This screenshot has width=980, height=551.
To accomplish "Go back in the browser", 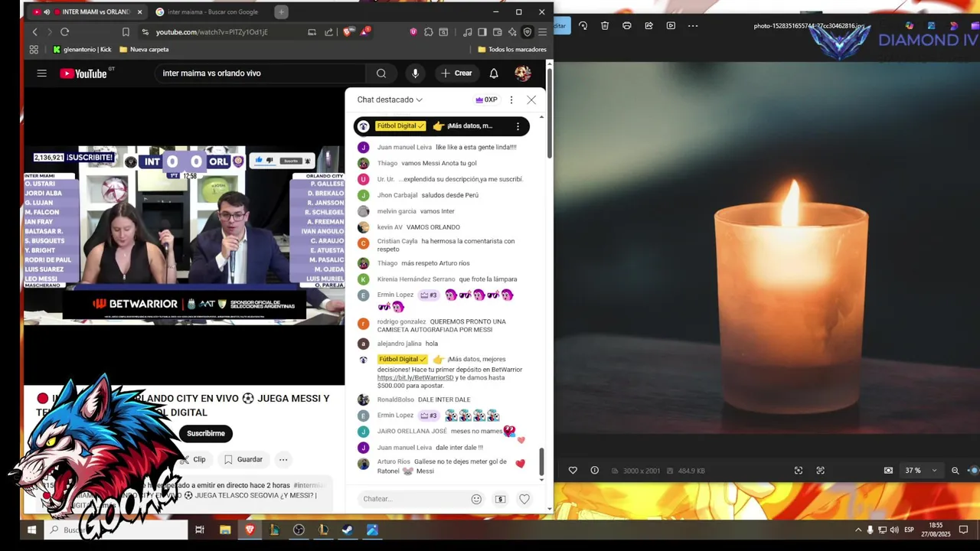I will click(34, 32).
